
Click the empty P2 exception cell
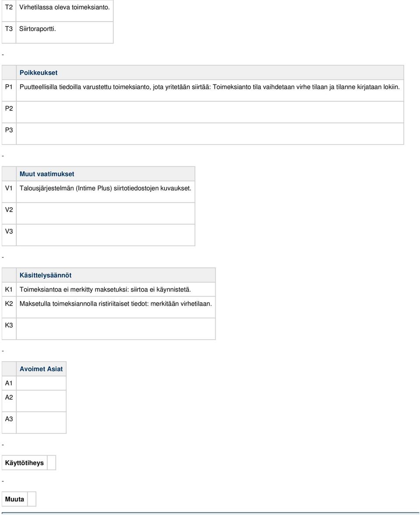click(210, 112)
